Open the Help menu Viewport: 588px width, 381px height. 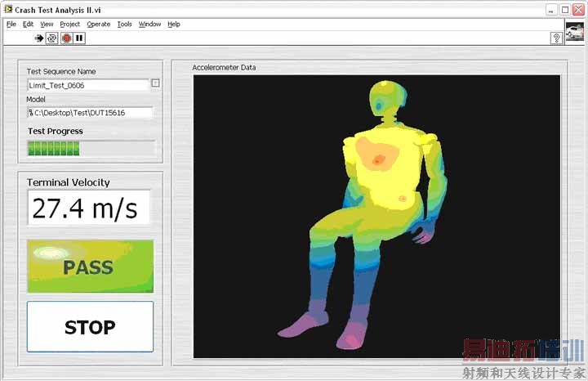point(174,24)
